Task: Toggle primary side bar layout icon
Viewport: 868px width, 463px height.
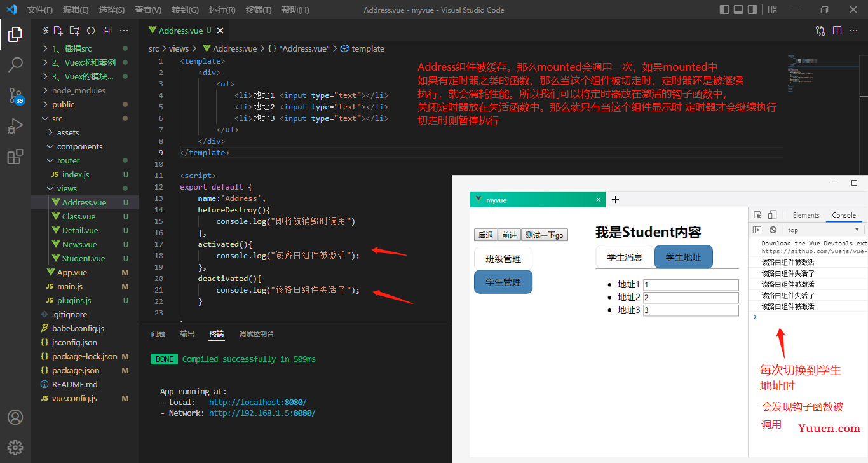Action: click(724, 10)
